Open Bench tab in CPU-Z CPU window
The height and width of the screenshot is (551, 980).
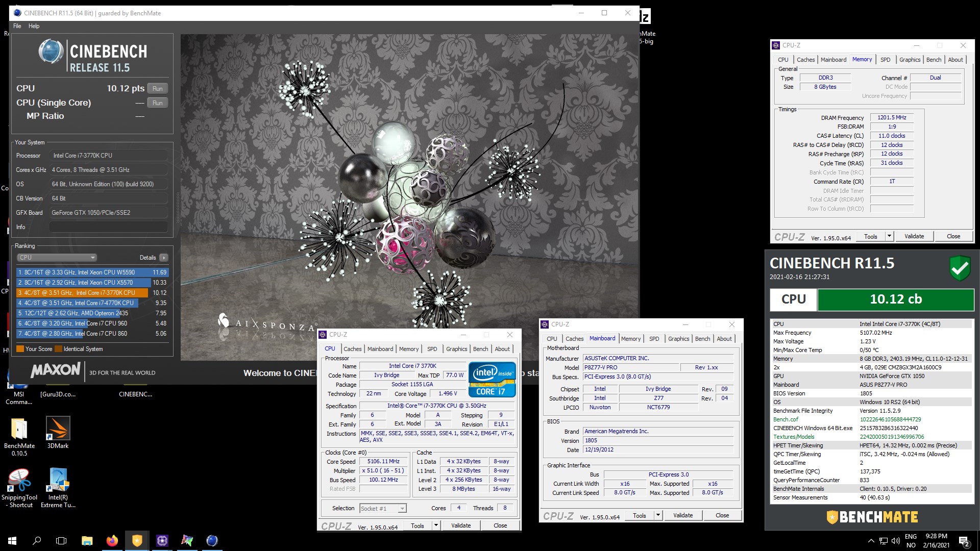(480, 349)
